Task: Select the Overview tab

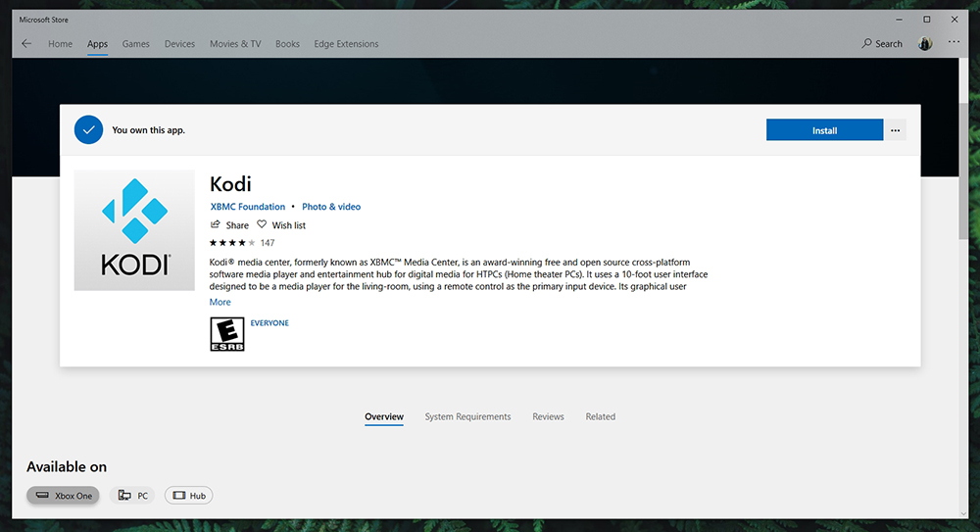Action: pyautogui.click(x=384, y=417)
